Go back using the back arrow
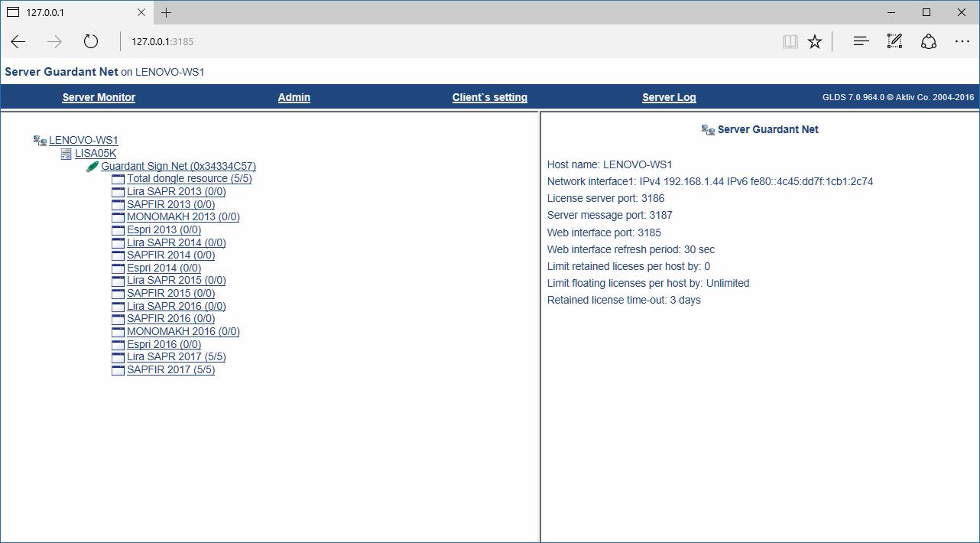Screen dimensions: 980x543 click(18, 41)
